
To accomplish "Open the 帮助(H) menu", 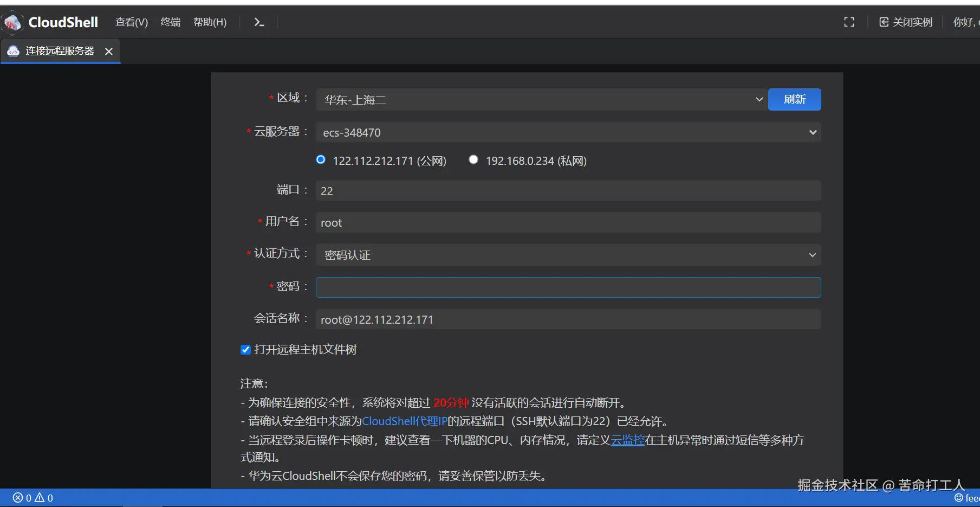I will pos(210,22).
